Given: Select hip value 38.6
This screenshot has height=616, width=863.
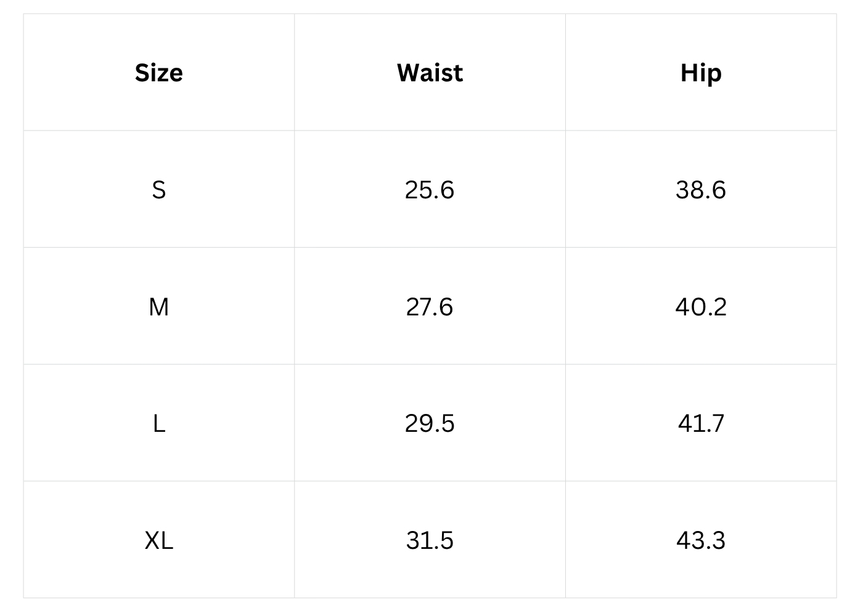Looking at the screenshot, I should [x=701, y=190].
